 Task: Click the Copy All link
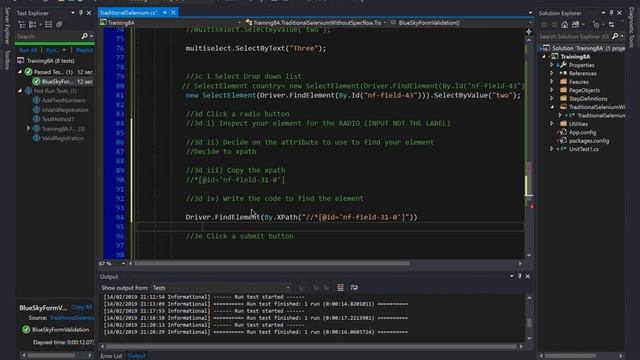point(82,307)
